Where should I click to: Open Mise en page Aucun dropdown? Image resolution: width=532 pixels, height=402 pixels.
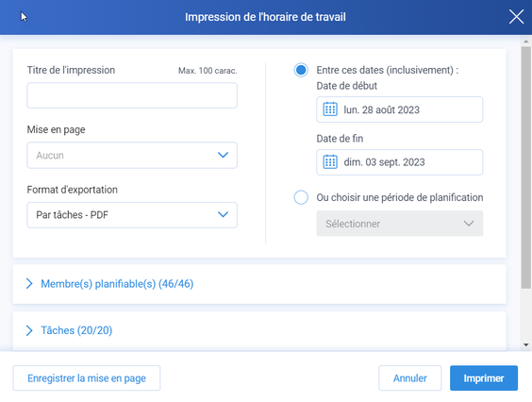pyautogui.click(x=132, y=155)
